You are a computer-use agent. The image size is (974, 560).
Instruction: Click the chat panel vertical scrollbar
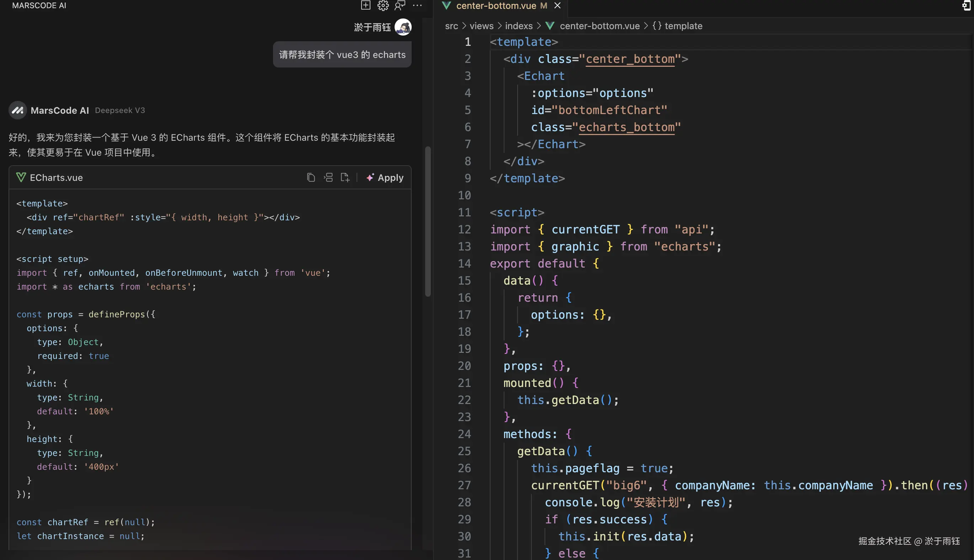(x=427, y=221)
